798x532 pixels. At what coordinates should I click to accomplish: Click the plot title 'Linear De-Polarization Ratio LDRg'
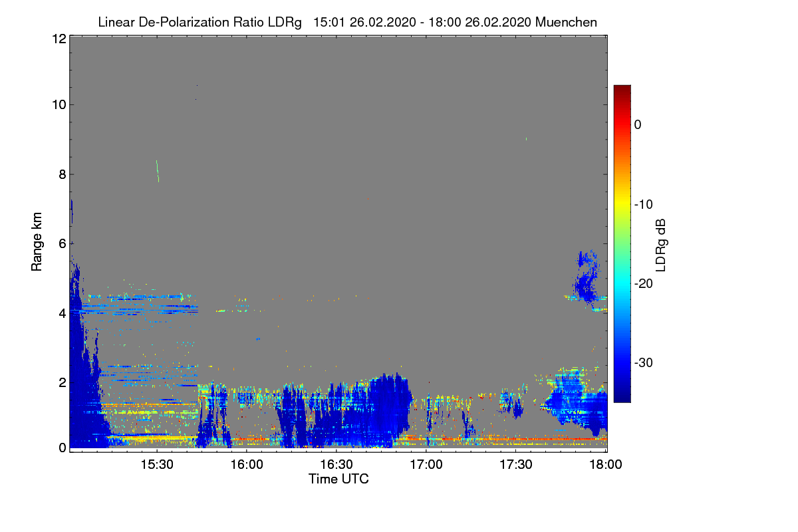tap(199, 22)
